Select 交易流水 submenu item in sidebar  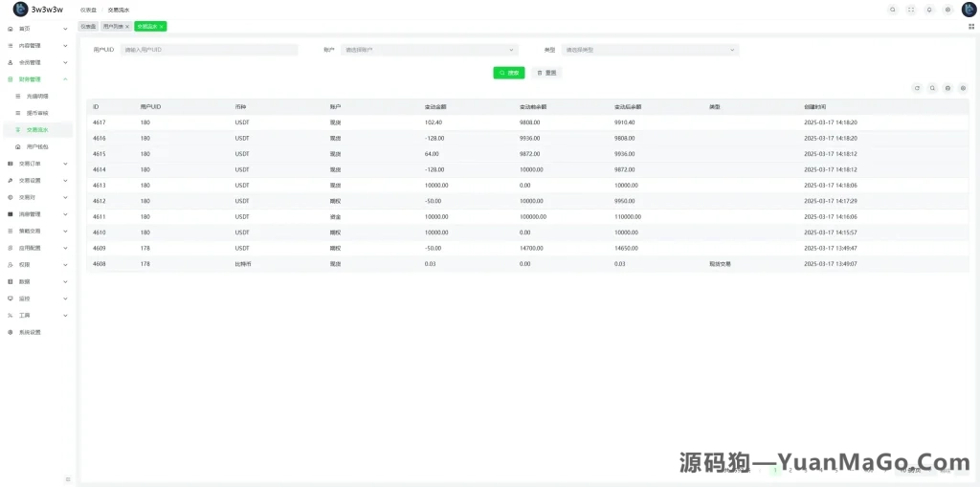(x=37, y=130)
